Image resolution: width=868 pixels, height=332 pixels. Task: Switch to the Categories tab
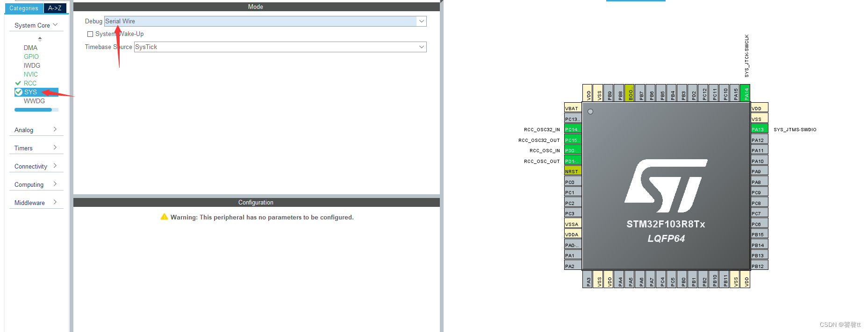pos(24,8)
